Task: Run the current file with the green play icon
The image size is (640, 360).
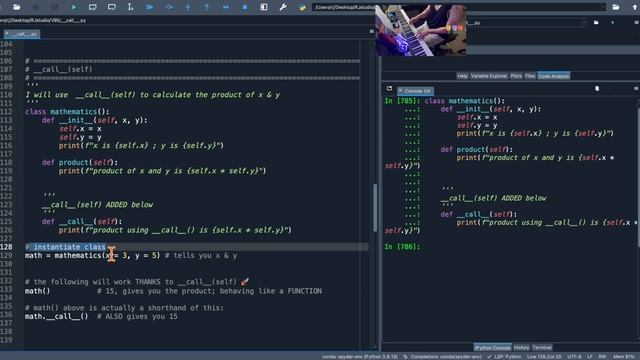Action: click(x=73, y=7)
